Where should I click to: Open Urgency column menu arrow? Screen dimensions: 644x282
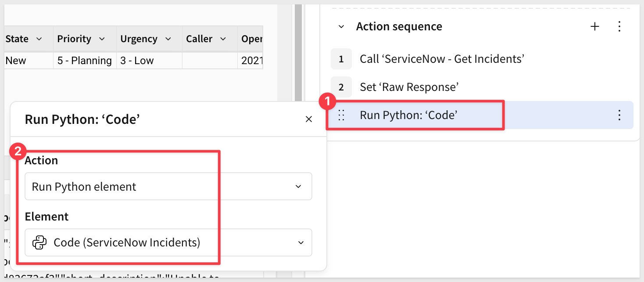(168, 39)
